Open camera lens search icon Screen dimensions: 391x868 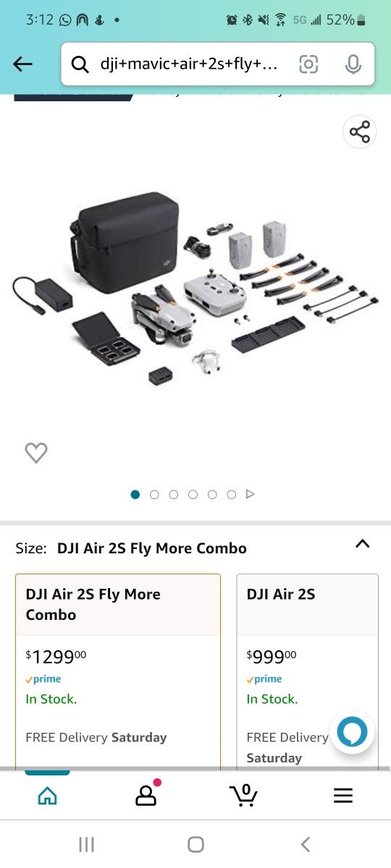coord(308,64)
